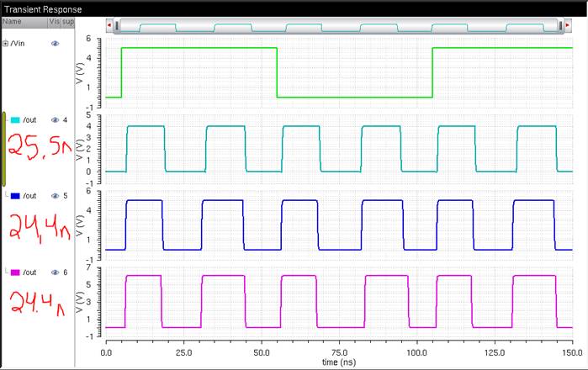
Task: Select the magenta /out signal name
Action: [x=30, y=272]
